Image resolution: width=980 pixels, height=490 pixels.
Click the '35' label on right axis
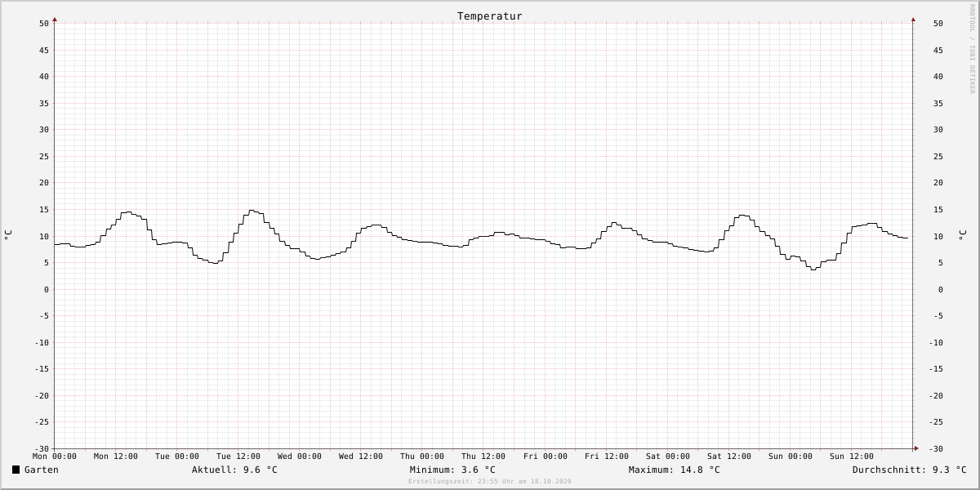(x=938, y=104)
